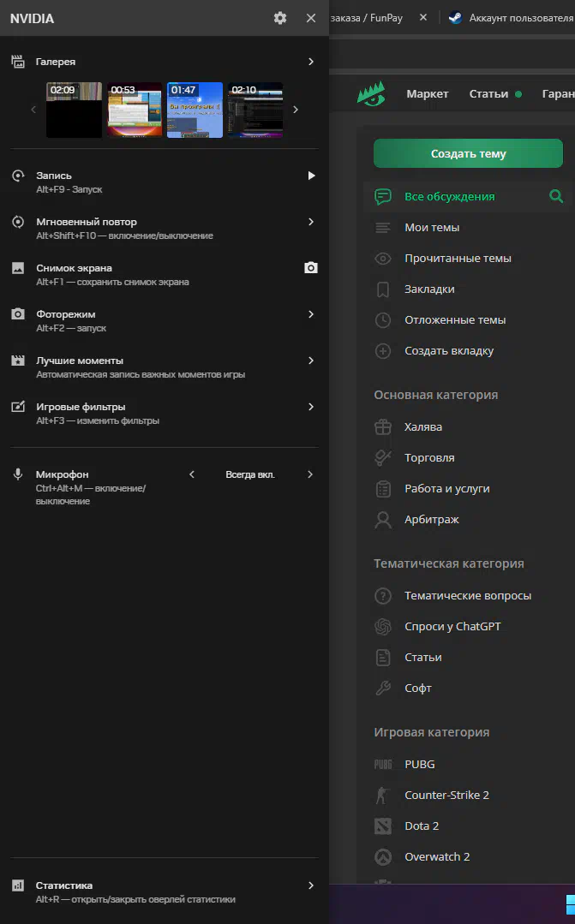Screen dimensions: 575x924
Task: Take screenshot with the camera button
Action: pos(311,268)
